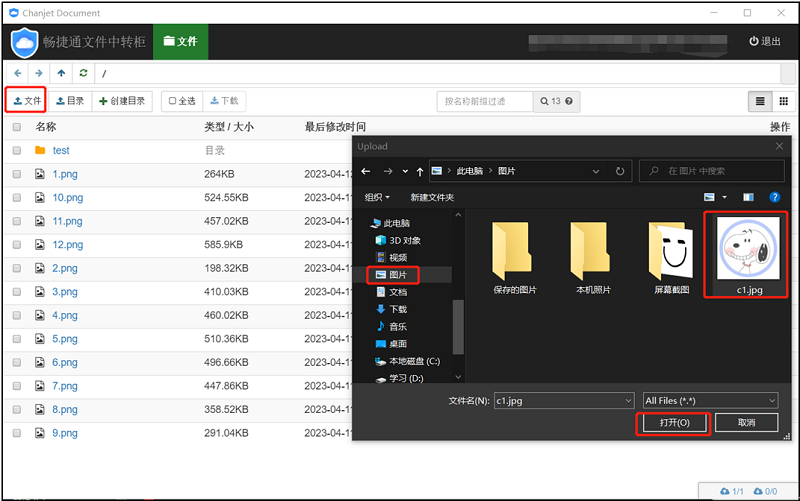Open the 组织 dropdown menu

377,197
